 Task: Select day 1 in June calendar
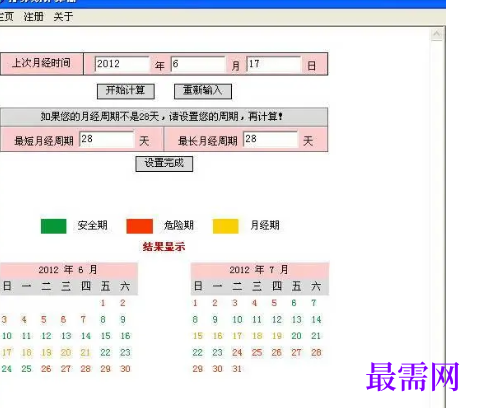[103, 303]
